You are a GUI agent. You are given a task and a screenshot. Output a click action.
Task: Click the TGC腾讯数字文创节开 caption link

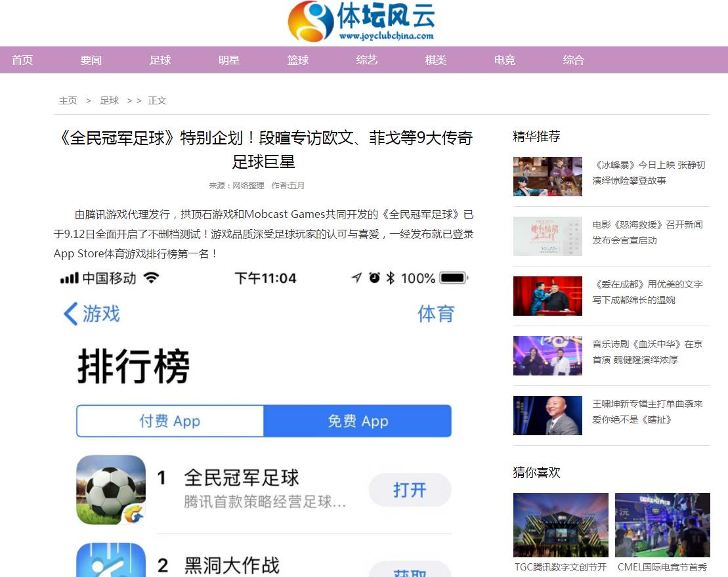click(x=561, y=566)
